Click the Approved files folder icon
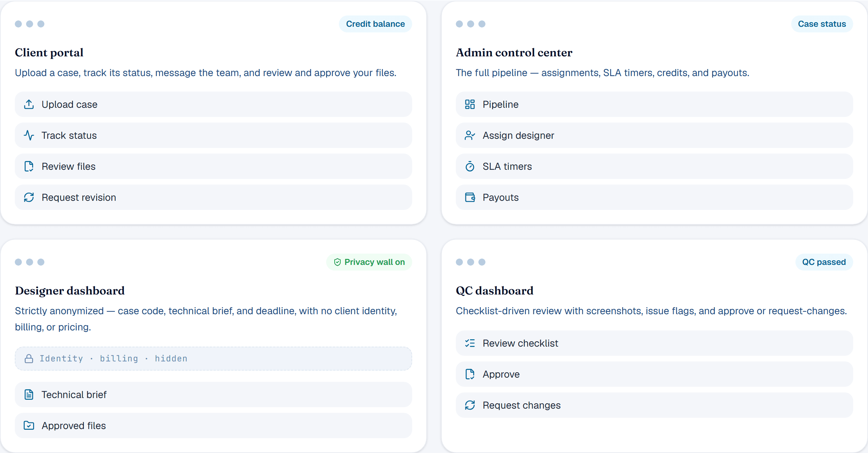 pos(29,426)
